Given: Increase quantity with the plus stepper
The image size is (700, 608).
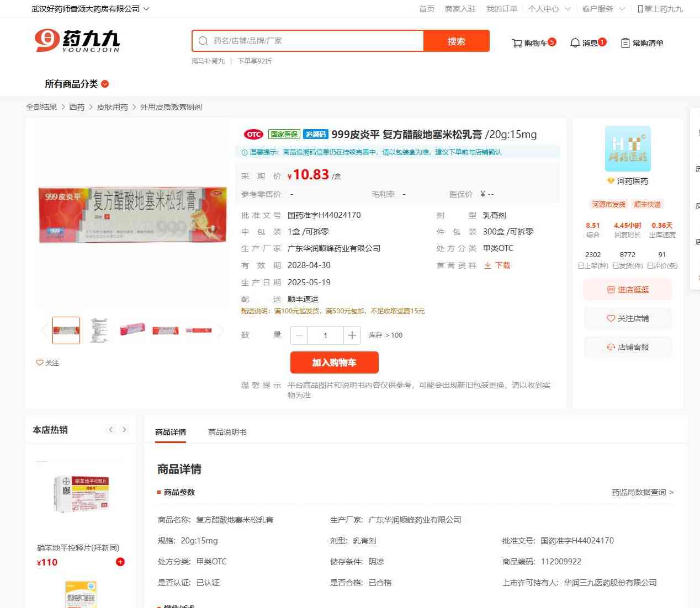Looking at the screenshot, I should pos(352,335).
